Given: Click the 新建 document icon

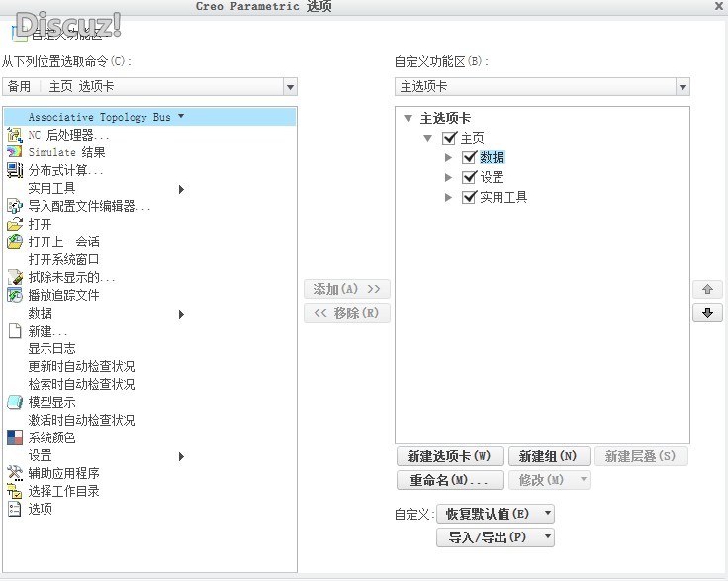Looking at the screenshot, I should pos(15,331).
